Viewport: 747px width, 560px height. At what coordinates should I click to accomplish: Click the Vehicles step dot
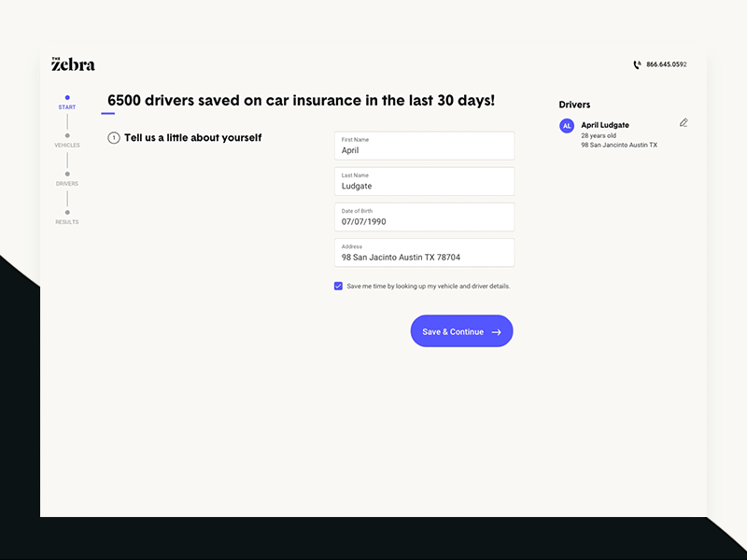[x=67, y=135]
